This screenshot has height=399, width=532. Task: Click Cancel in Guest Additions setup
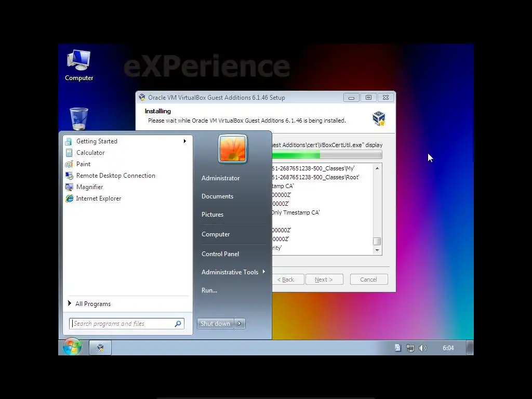click(x=369, y=280)
